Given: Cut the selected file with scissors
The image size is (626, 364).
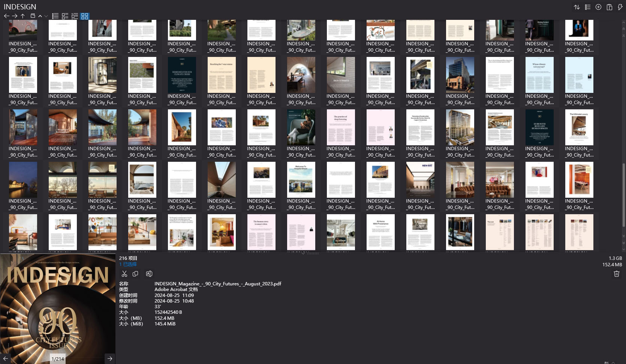Looking at the screenshot, I should 124,274.
